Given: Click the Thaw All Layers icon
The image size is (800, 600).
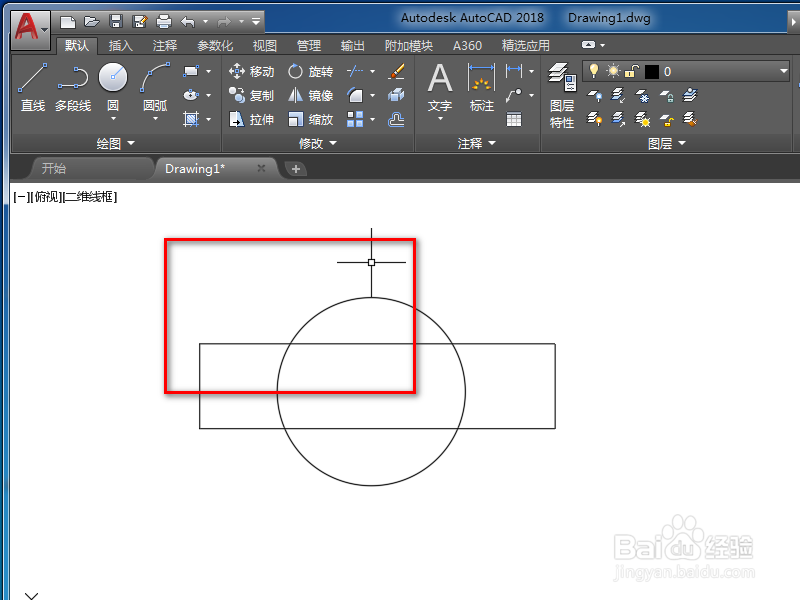Looking at the screenshot, I should coord(642,119).
